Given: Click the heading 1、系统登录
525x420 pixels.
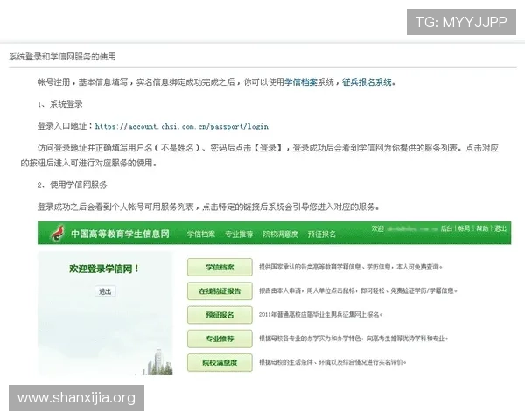Looking at the screenshot, I should point(59,104).
